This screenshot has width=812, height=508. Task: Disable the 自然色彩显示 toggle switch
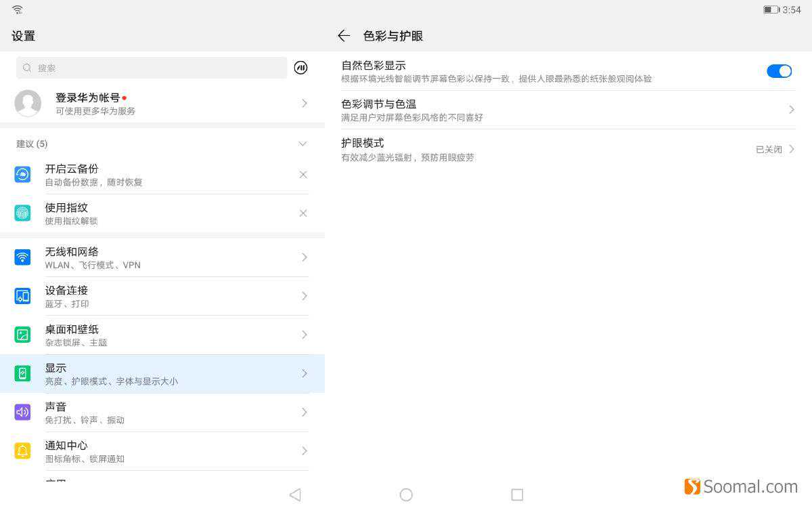pyautogui.click(x=779, y=71)
